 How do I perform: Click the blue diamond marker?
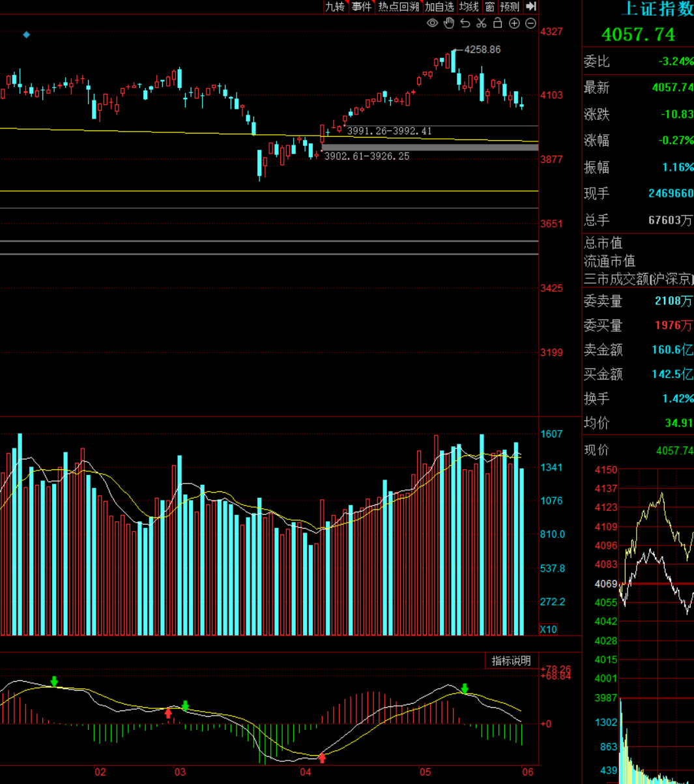(x=27, y=35)
